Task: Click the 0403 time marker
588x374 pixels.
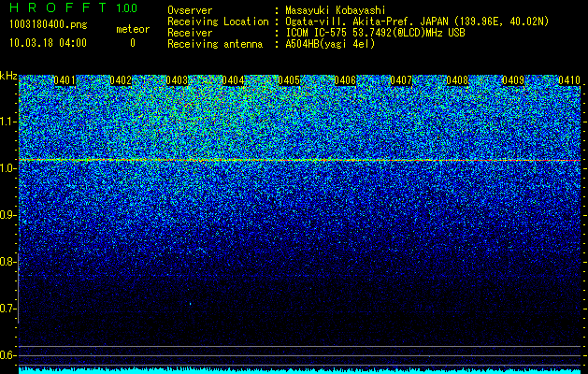Action: pyautogui.click(x=177, y=80)
